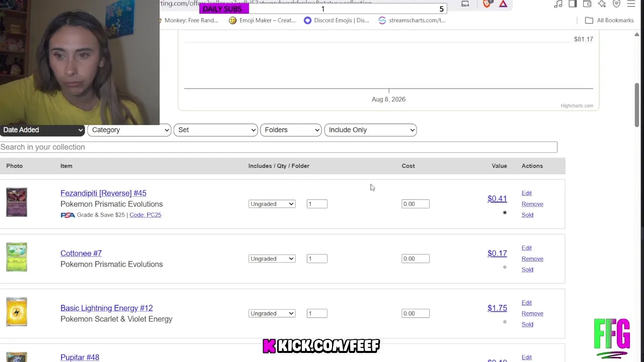This screenshot has width=644, height=362.
Task: Open the Folders dropdown
Action: 291,130
